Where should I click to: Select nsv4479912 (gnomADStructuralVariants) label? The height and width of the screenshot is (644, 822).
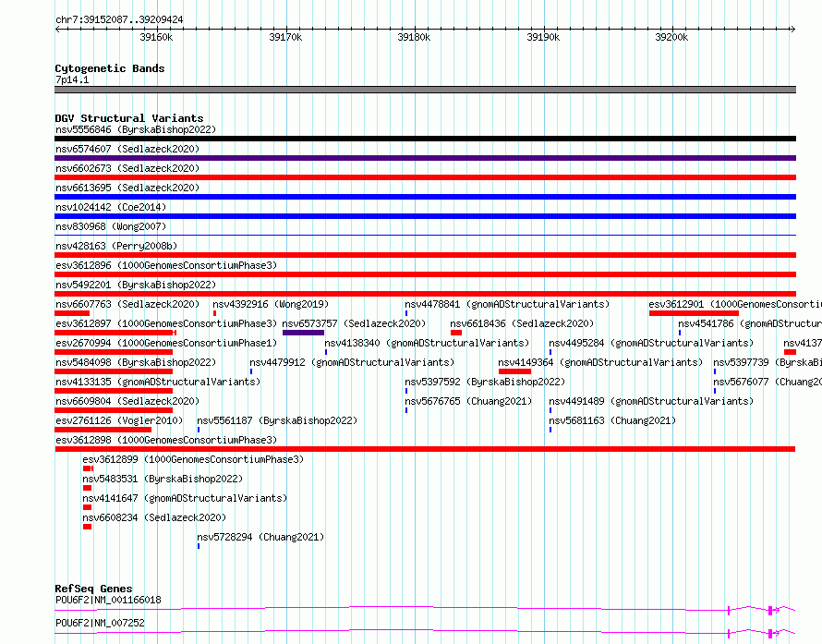[352, 362]
